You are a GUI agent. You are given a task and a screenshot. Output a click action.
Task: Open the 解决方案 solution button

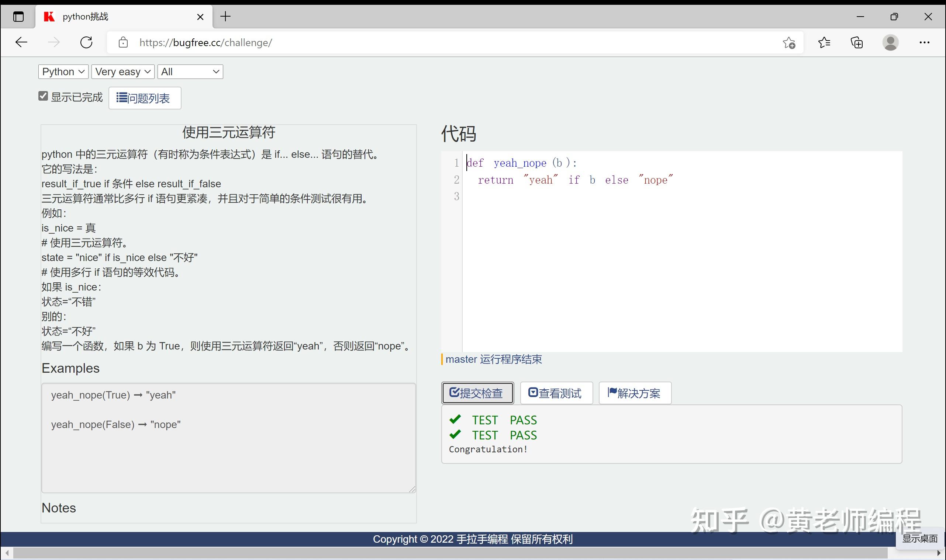point(635,393)
